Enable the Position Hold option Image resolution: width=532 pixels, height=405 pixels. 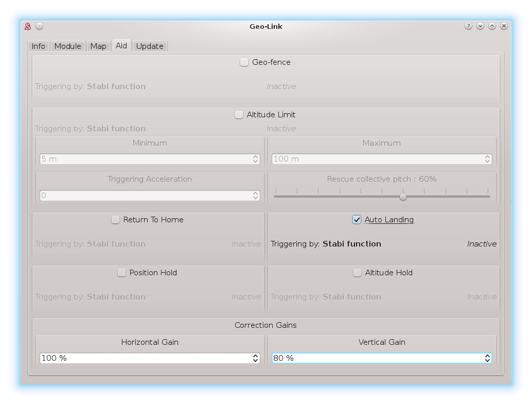click(x=122, y=273)
